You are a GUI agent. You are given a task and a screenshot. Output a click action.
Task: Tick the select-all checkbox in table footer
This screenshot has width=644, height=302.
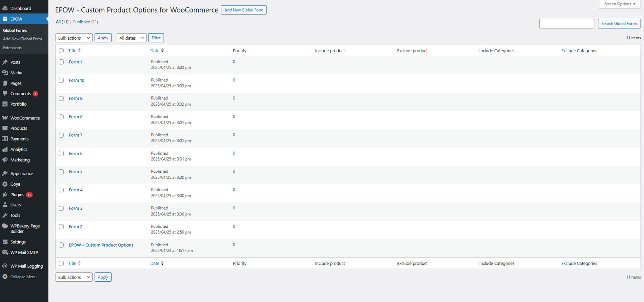pyautogui.click(x=61, y=263)
